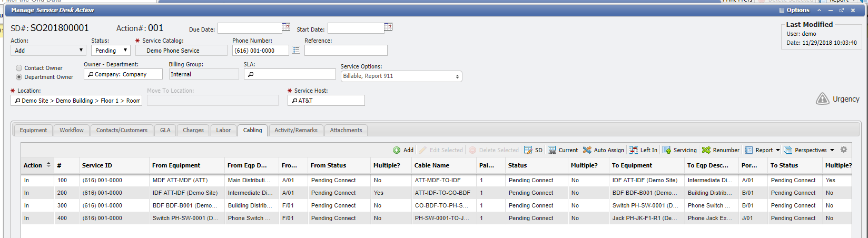Screen dimensions: 868x238
Task: Select the Department Owner radio button
Action: tap(19, 77)
